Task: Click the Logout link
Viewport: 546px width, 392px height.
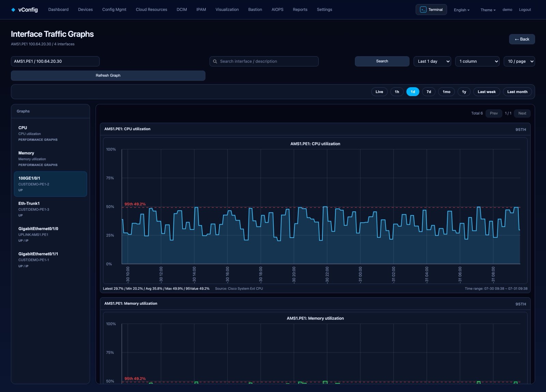Action: [525, 10]
